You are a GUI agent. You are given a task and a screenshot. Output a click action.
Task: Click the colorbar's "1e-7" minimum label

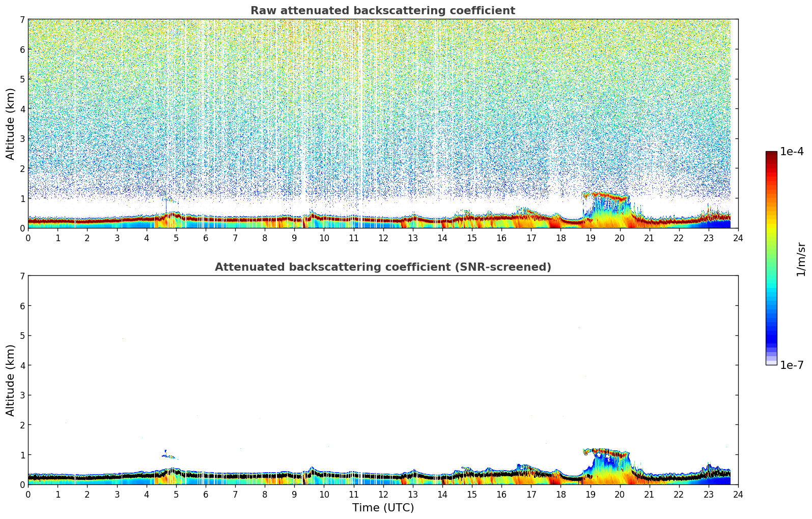click(792, 365)
